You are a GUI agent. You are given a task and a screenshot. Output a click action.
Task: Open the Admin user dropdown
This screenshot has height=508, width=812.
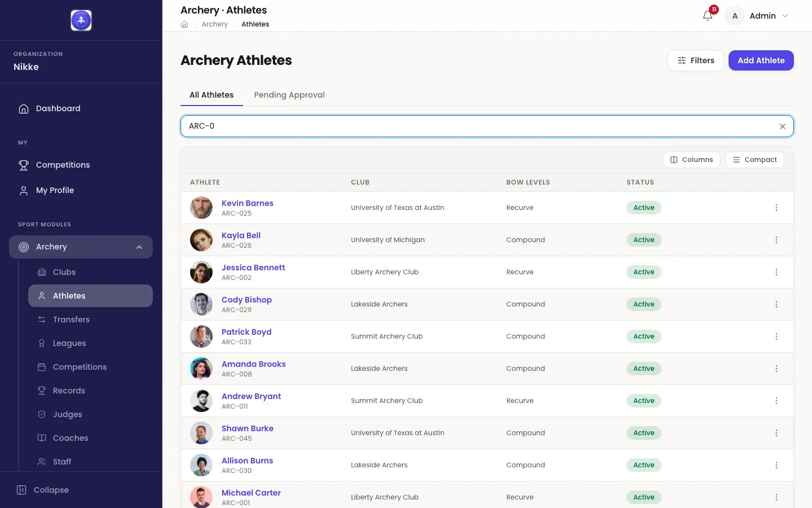pos(757,16)
